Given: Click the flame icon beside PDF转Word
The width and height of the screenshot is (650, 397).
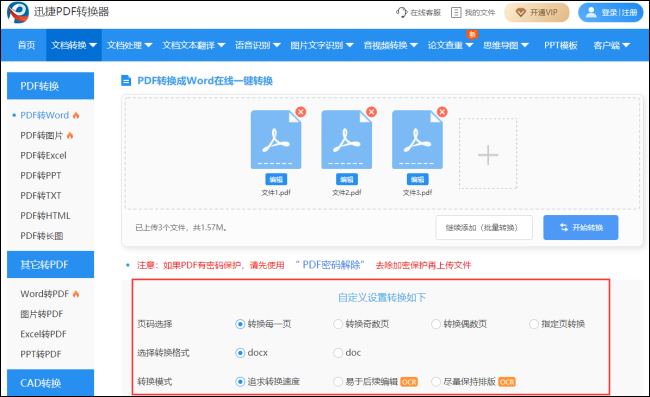Looking at the screenshot, I should [x=76, y=115].
